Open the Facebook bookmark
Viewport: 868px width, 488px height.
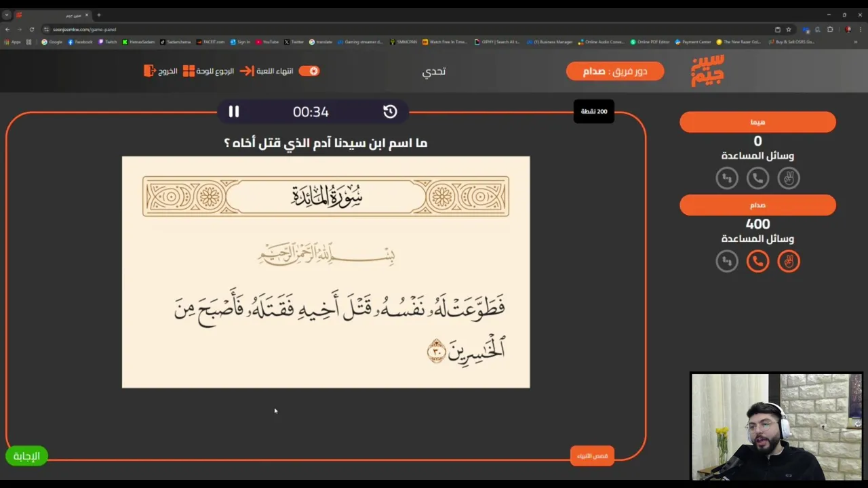(80, 42)
